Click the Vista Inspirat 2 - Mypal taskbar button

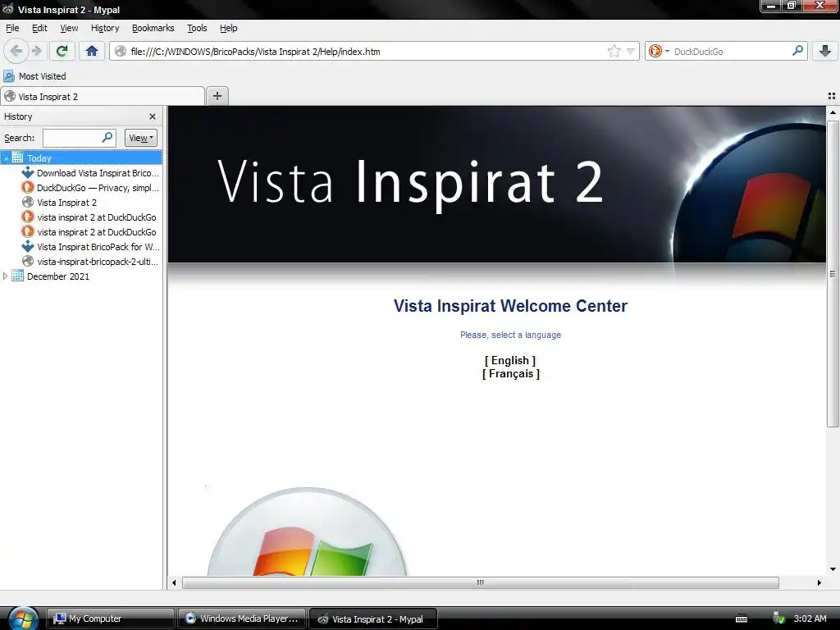pos(373,619)
